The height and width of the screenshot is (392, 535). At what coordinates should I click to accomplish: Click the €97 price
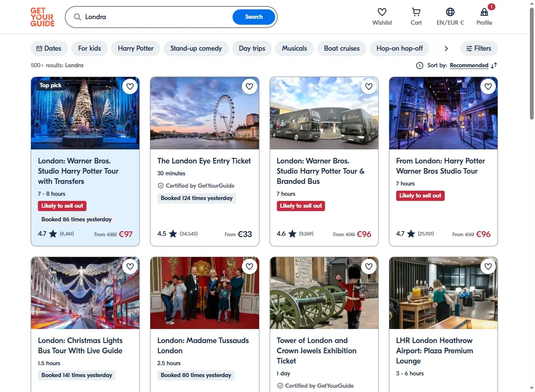pos(126,234)
